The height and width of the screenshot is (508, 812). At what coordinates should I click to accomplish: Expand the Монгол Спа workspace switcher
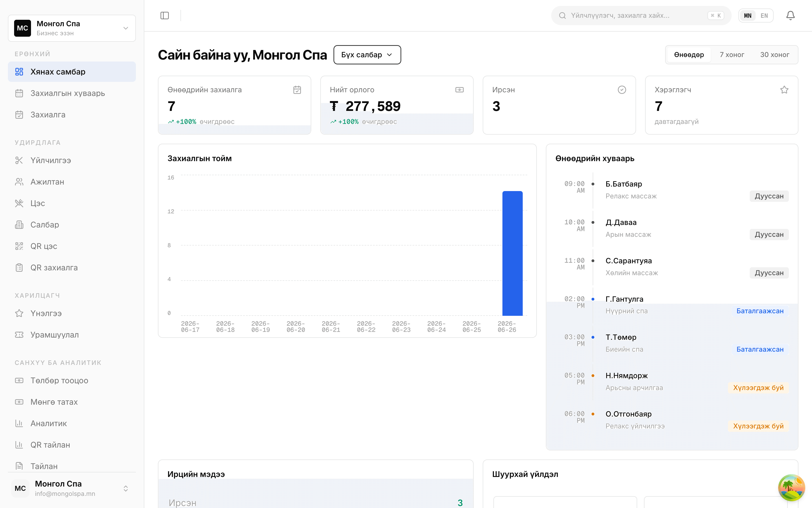[72, 28]
